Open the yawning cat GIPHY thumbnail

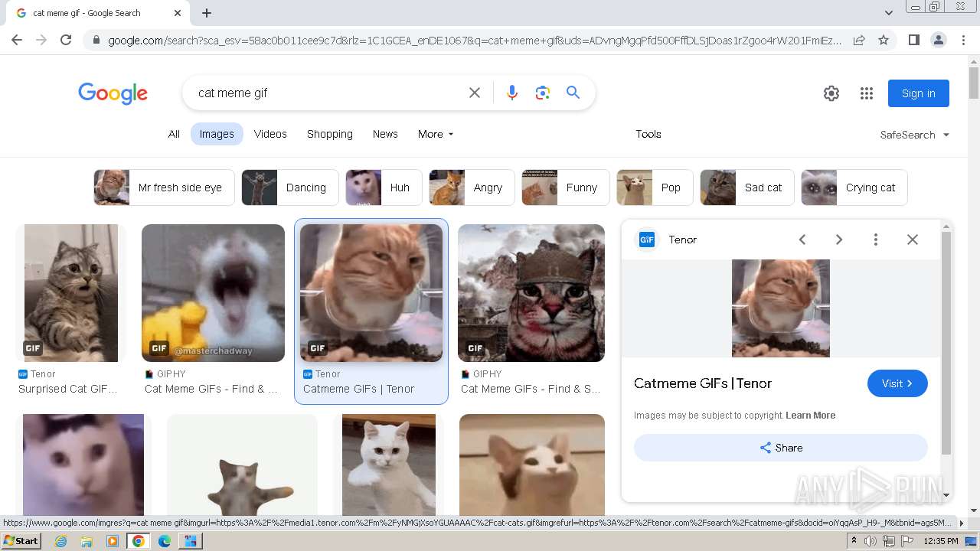tap(213, 293)
